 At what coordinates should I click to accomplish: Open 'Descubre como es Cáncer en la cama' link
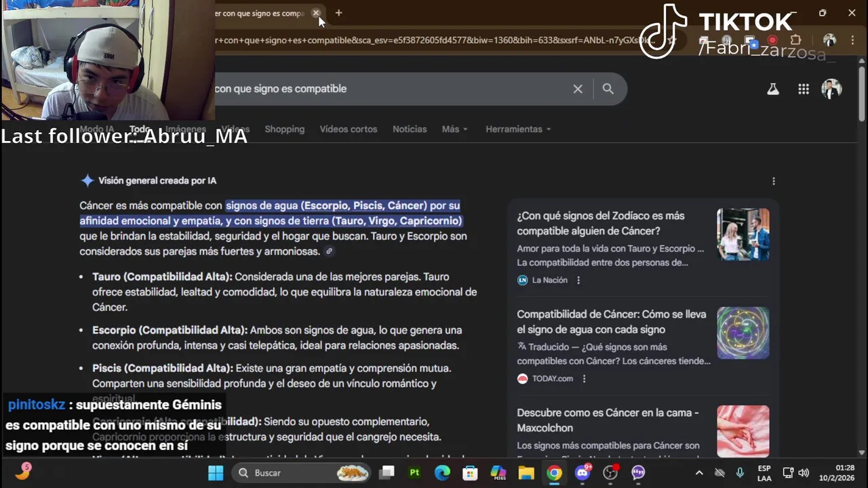coord(608,420)
